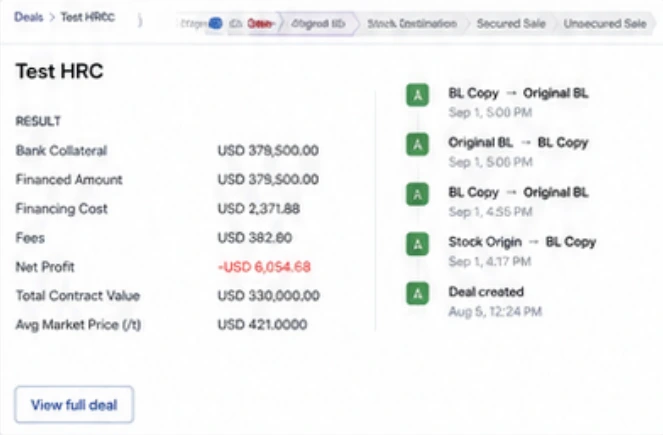Click the Financed Amount label
This screenshot has width=663, height=435.
[x=69, y=179]
